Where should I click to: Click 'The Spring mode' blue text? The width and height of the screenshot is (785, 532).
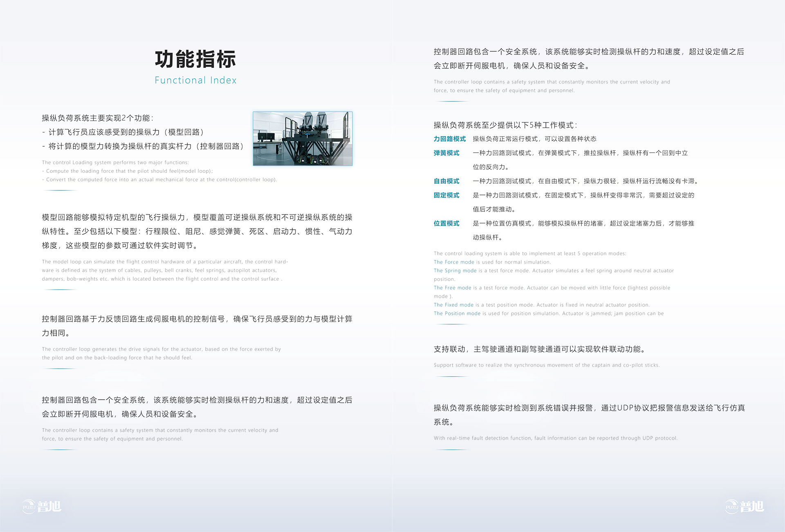click(455, 271)
